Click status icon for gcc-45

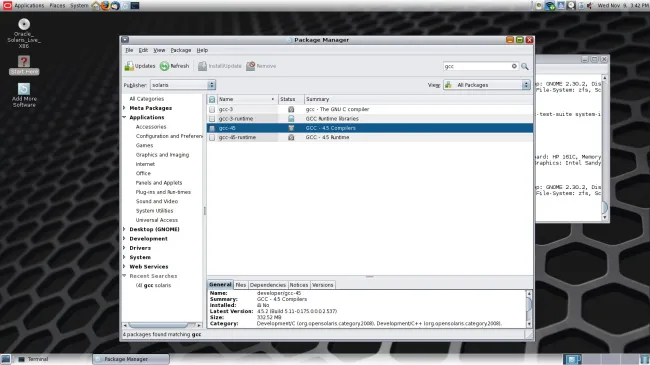[291, 128]
